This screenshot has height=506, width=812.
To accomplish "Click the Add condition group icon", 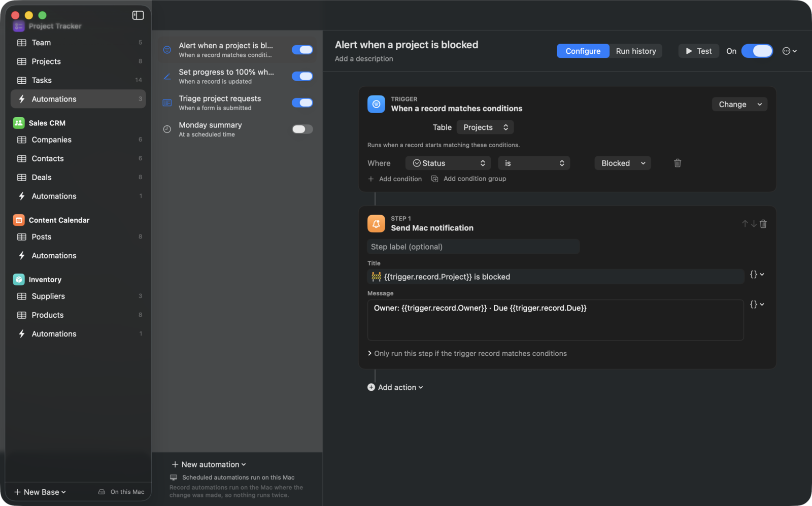I will coord(435,179).
